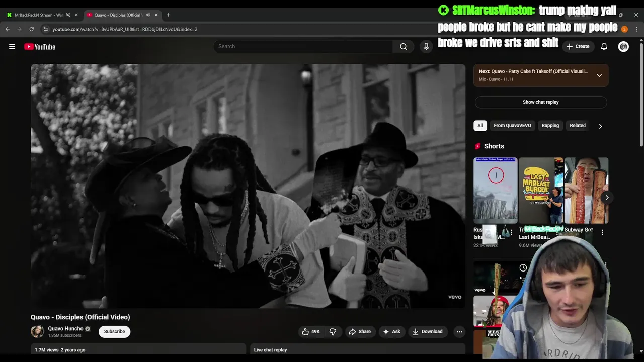Mute the Quavo Disciples tab audio
The width and height of the screenshot is (644, 362).
click(148, 15)
